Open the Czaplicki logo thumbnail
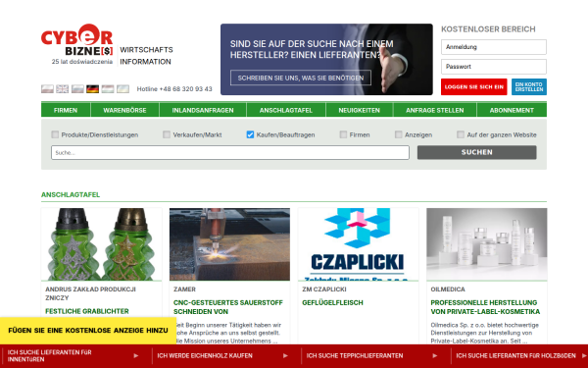The width and height of the screenshot is (588, 368). point(359,244)
